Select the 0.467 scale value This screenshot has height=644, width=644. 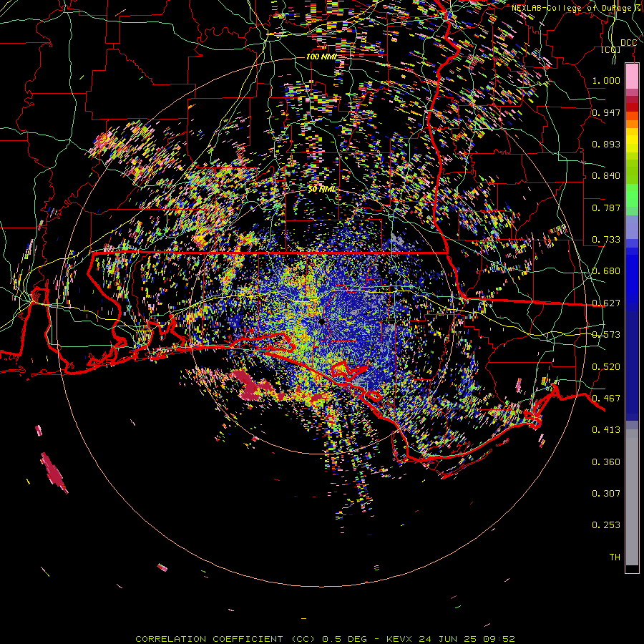point(606,399)
